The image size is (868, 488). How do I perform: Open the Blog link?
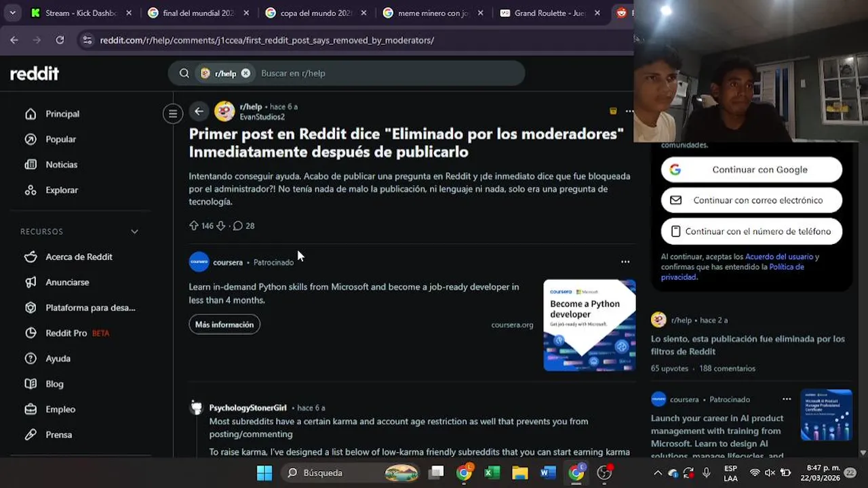(x=54, y=384)
